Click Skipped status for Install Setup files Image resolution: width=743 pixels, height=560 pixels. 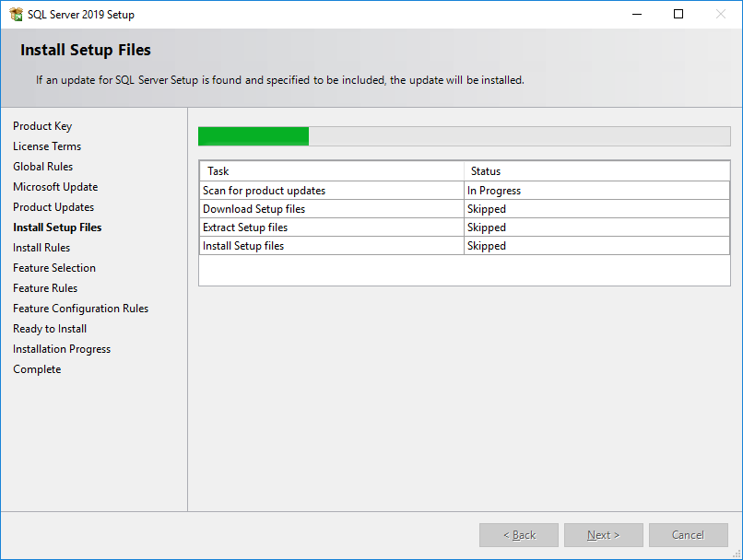[x=596, y=246]
